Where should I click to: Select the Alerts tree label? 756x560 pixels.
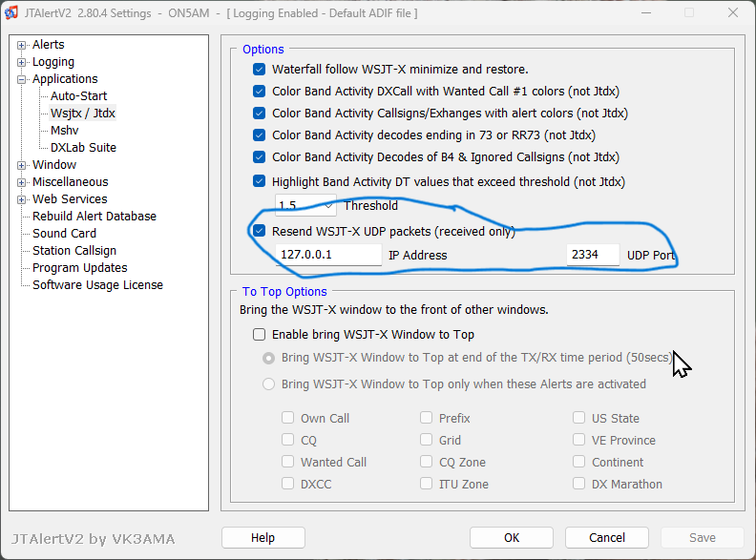(x=49, y=44)
